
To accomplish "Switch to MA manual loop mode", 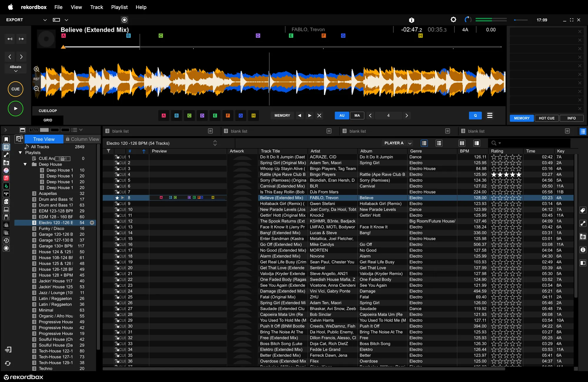I will tap(357, 116).
